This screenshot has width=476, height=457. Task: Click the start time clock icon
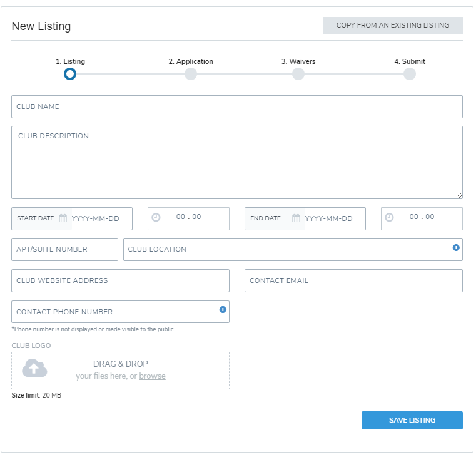[x=156, y=217]
